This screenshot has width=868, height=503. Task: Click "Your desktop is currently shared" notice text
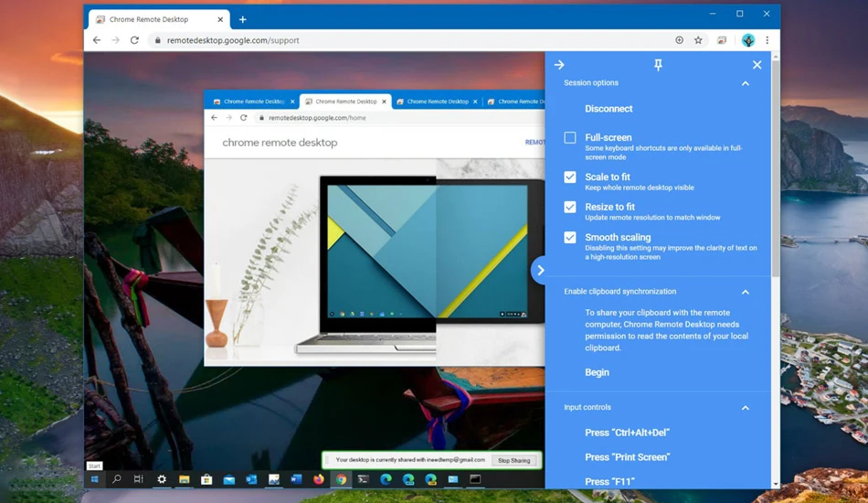tap(410, 460)
